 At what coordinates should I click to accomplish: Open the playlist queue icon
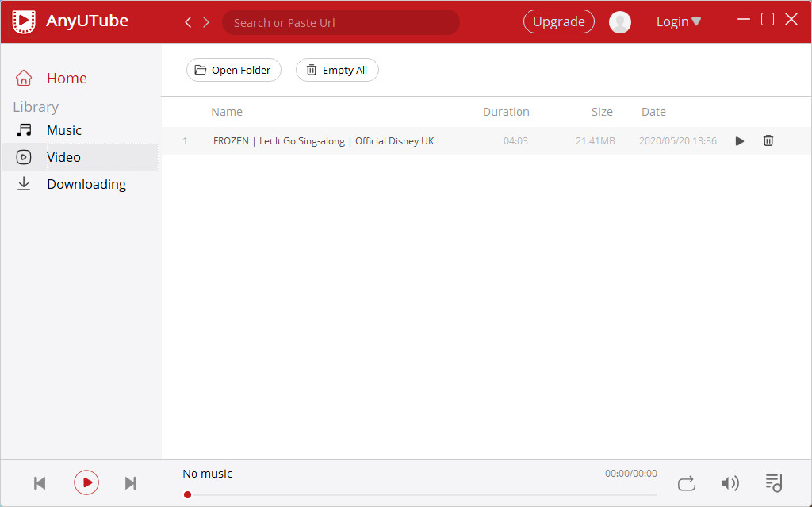pyautogui.click(x=774, y=482)
